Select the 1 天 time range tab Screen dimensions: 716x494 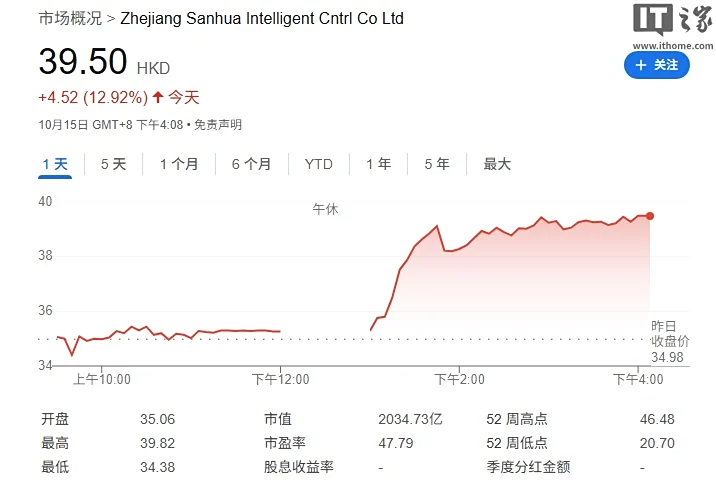(55, 164)
